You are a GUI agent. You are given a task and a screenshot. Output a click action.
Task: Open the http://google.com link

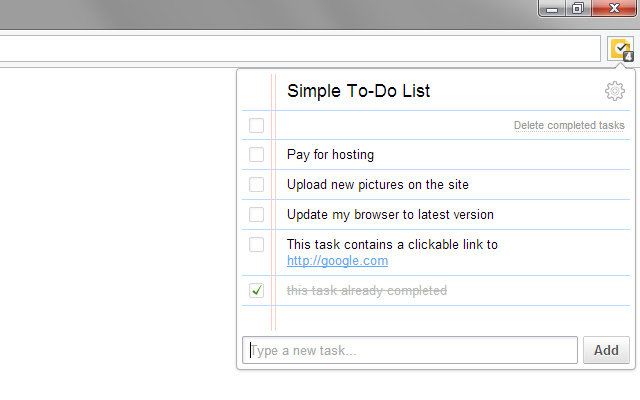337,260
